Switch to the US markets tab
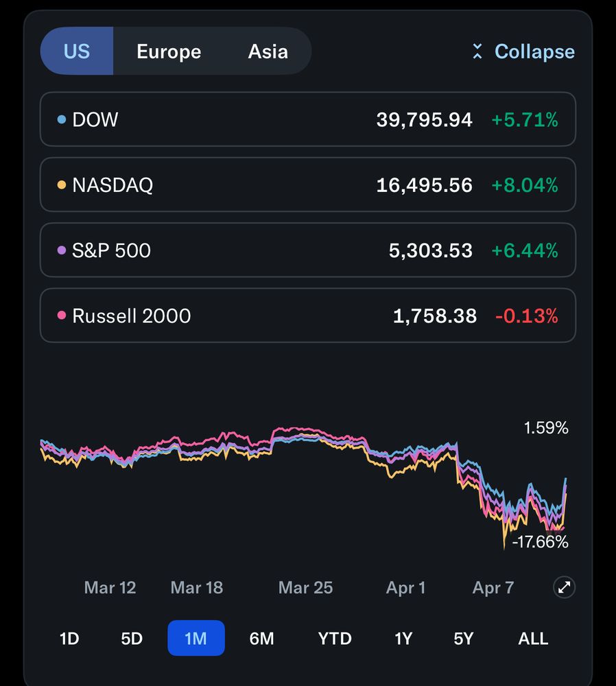The image size is (616, 686). [77, 51]
